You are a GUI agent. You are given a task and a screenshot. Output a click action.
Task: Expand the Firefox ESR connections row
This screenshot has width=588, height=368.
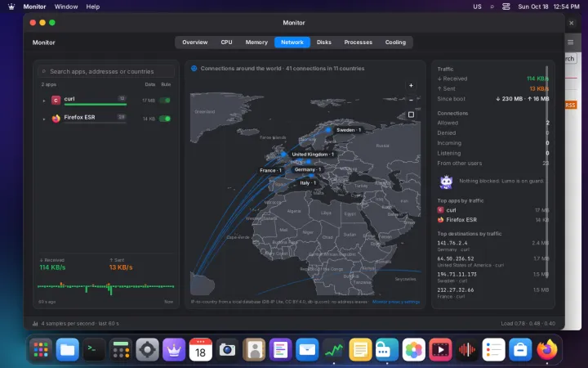coord(44,119)
